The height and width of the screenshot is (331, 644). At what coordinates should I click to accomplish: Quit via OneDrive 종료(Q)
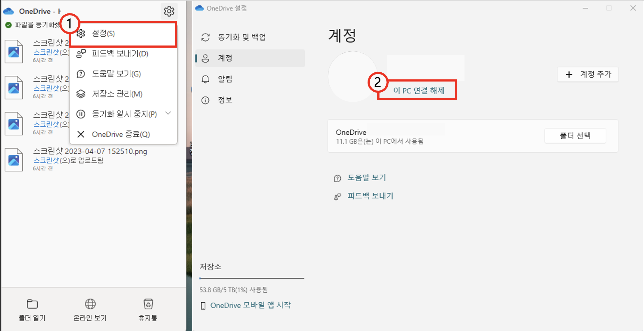point(120,134)
